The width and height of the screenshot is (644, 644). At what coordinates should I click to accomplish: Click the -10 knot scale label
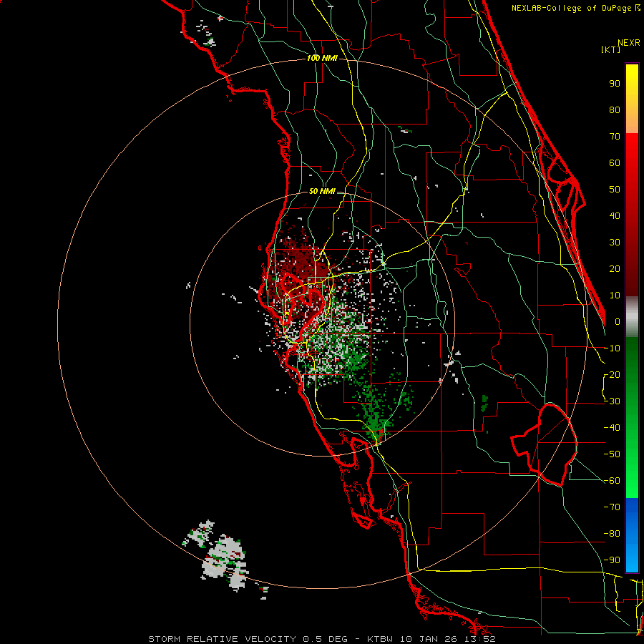[612, 348]
